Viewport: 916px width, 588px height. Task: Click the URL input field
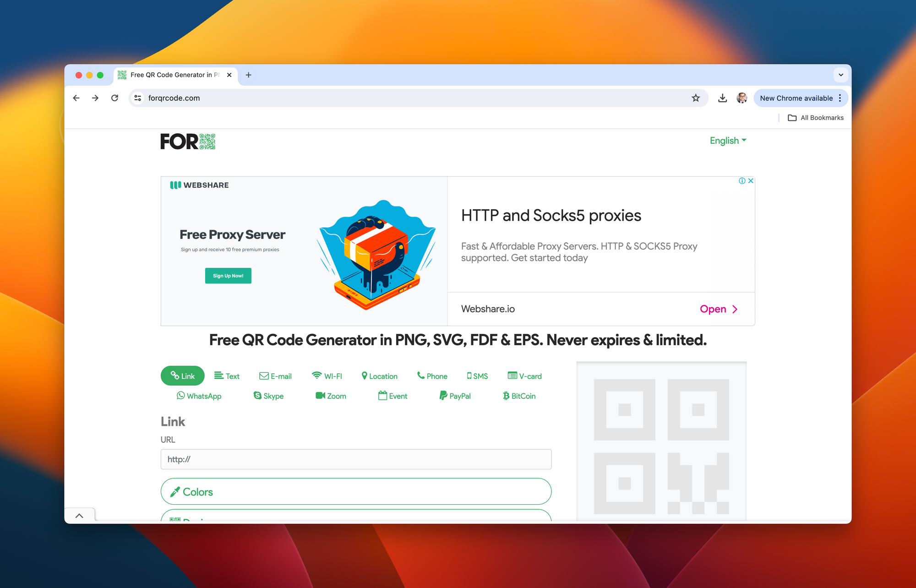point(356,459)
